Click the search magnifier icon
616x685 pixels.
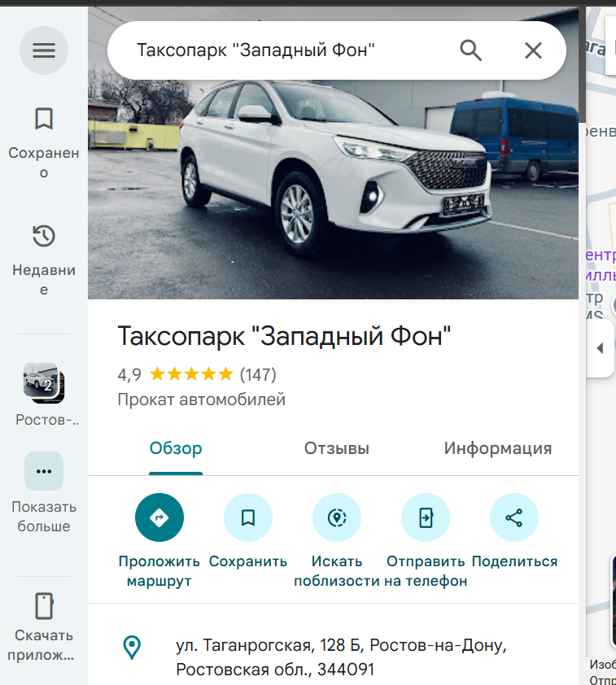[x=471, y=50]
